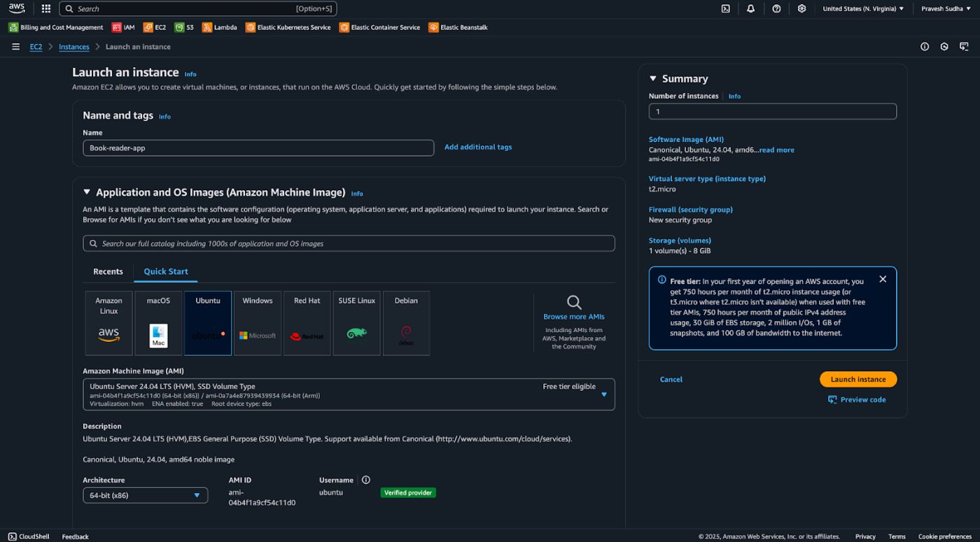This screenshot has height=542, width=980.
Task: Open Cookie preferences in footer
Action: point(945,536)
